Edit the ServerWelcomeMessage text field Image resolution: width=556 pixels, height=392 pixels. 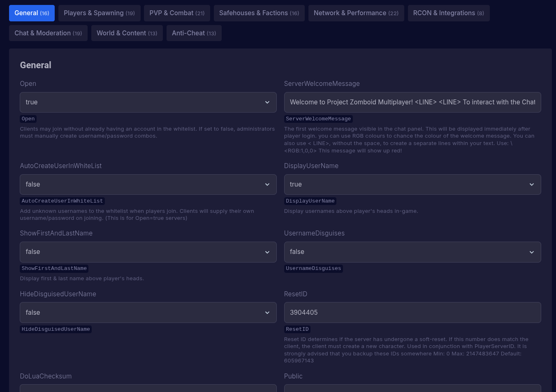point(412,102)
